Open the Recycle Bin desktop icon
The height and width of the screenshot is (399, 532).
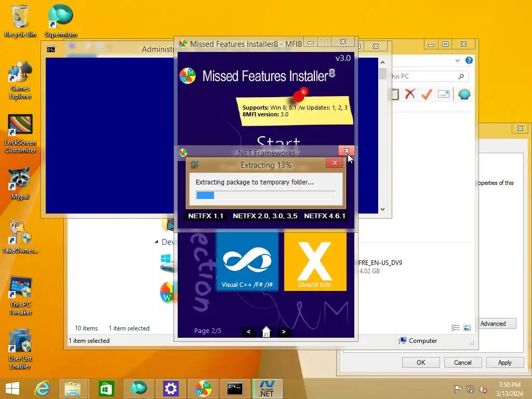20,21
